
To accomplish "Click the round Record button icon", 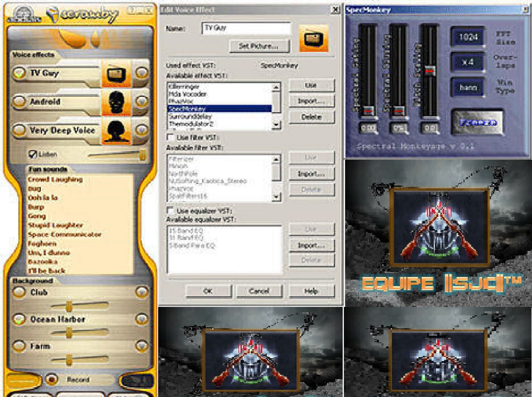I will point(52,379).
